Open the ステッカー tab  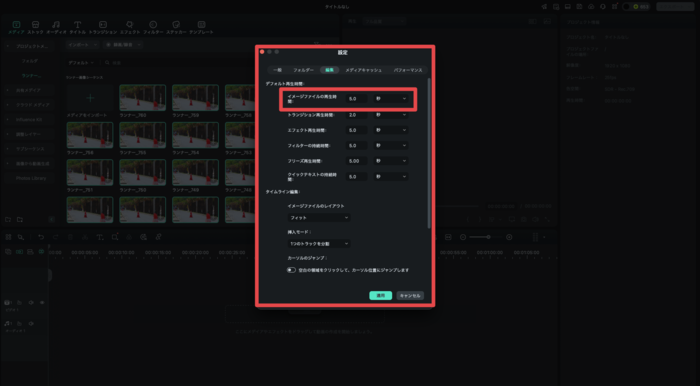click(x=176, y=28)
